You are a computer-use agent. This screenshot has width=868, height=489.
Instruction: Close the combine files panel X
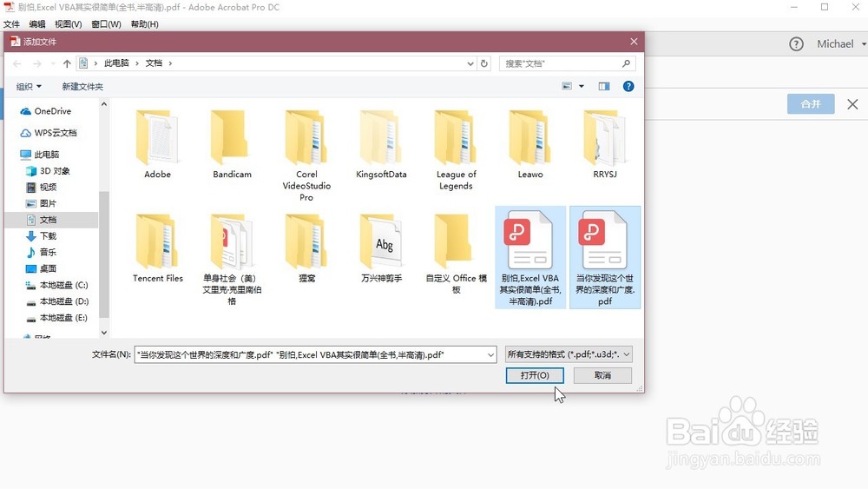(852, 104)
